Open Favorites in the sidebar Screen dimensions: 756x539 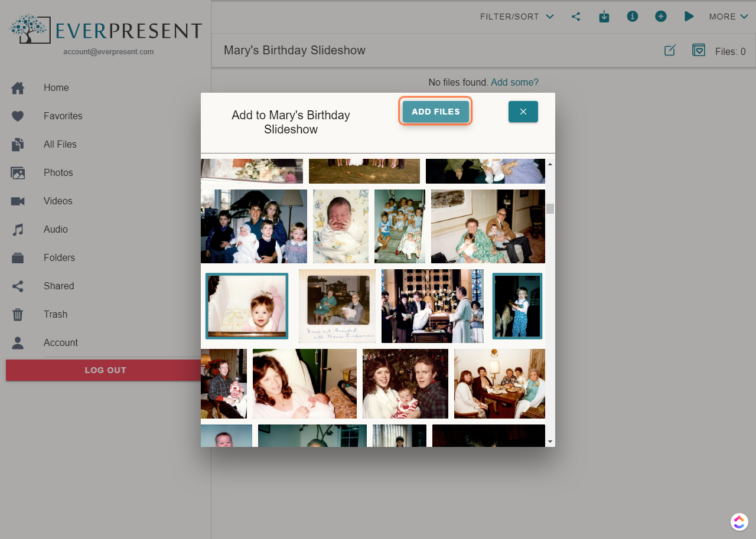63,116
